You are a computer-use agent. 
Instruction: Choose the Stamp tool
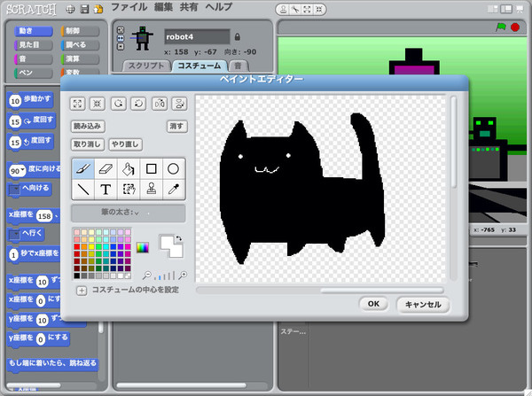point(152,190)
